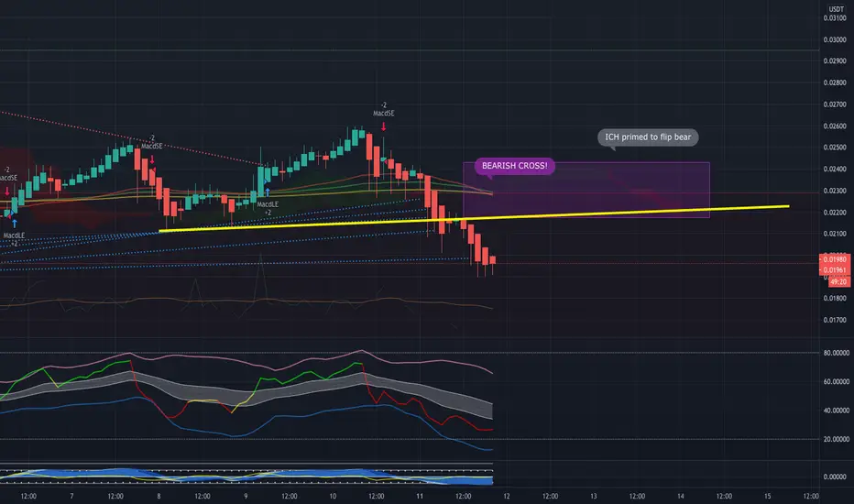Click the 0.01800 price axis label

click(x=835, y=298)
